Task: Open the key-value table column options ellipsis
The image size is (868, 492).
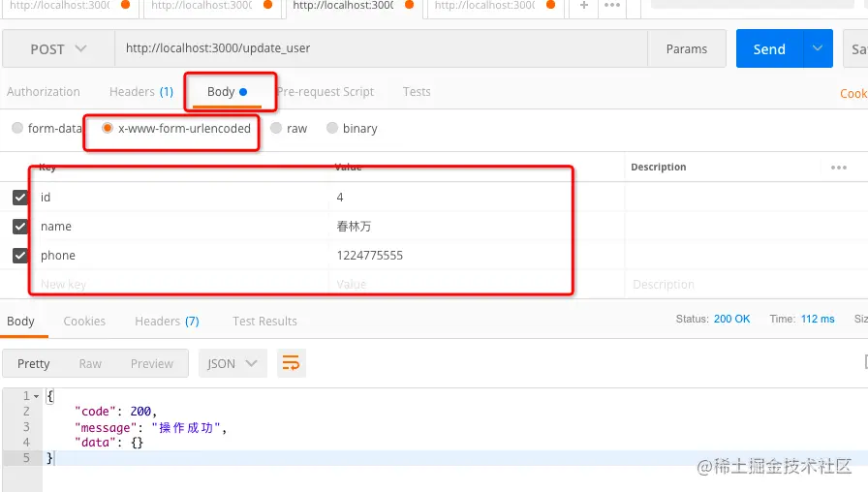Action: tap(839, 168)
